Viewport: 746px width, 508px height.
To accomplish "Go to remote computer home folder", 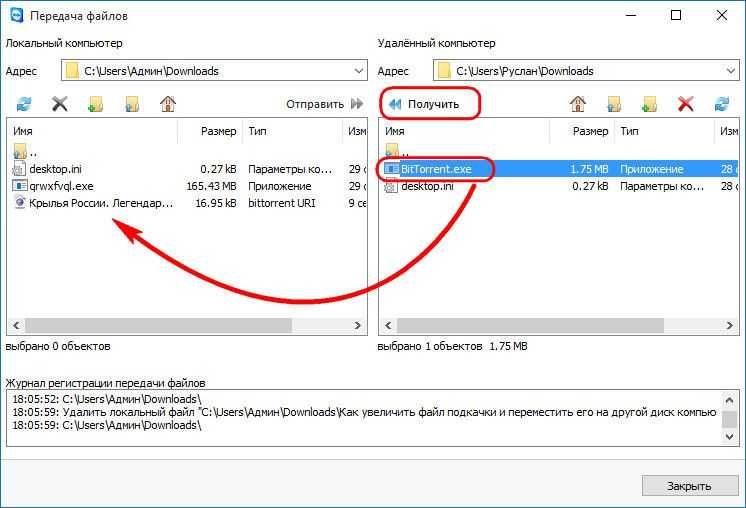I will click(x=578, y=104).
